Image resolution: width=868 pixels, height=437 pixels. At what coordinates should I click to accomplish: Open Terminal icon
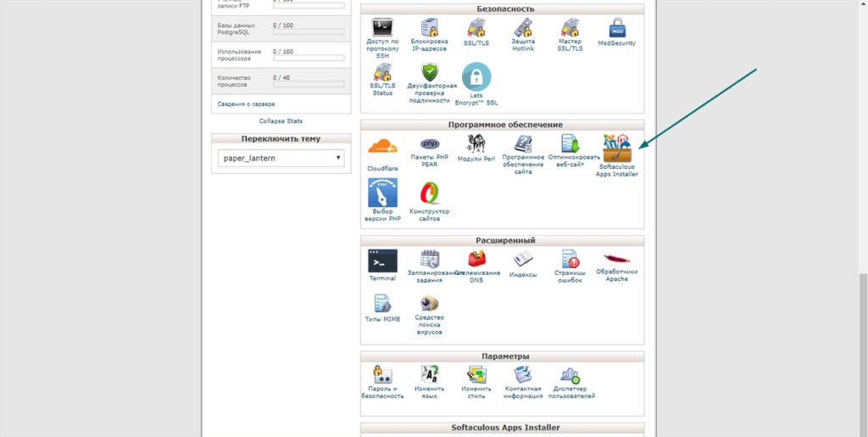382,261
